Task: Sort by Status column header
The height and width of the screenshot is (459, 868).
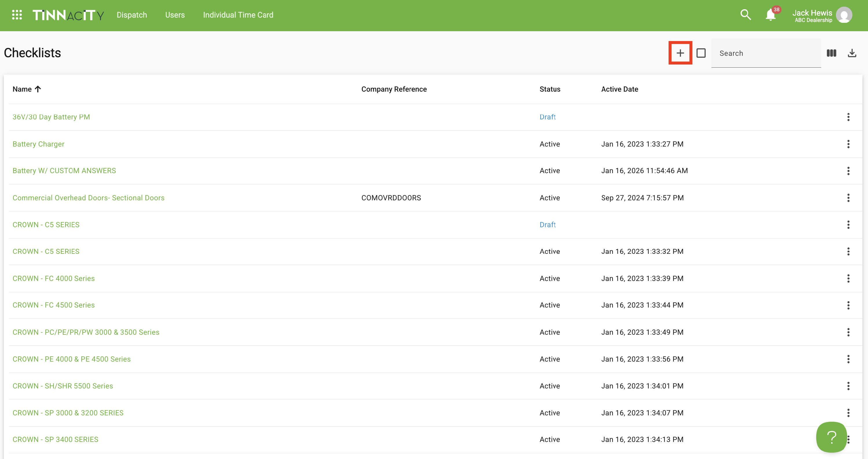Action: pos(549,89)
